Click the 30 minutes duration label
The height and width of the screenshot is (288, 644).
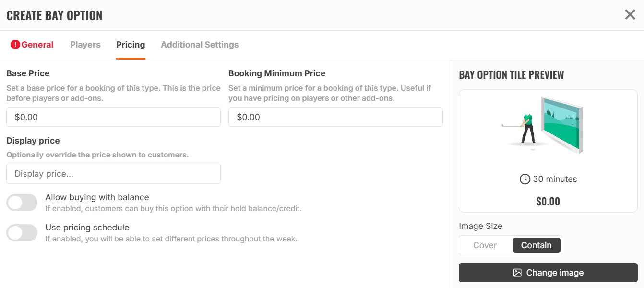coord(555,179)
